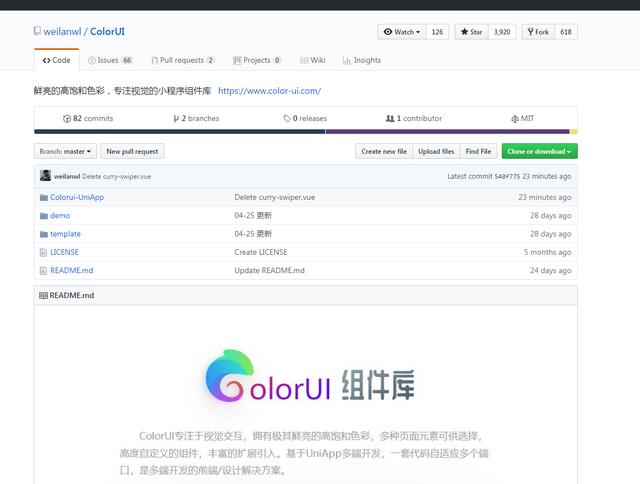The width and height of the screenshot is (640, 484).
Task: Switch to the Projects tab
Action: [x=257, y=60]
